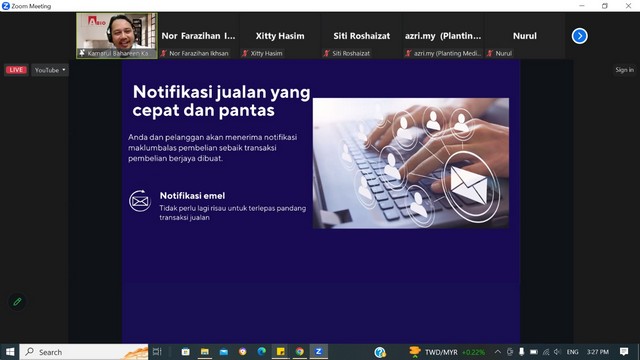Click the taskbar Search box
640x360 pixels.
pyautogui.click(x=84, y=351)
